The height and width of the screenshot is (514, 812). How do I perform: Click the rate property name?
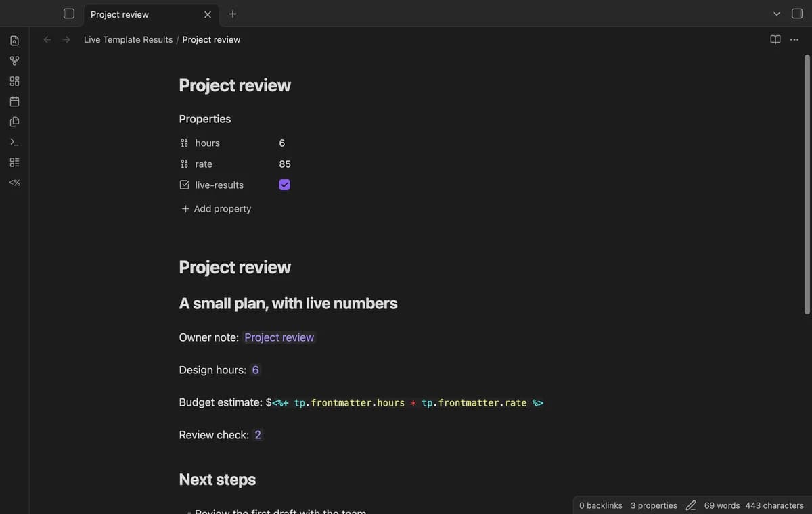[204, 164]
